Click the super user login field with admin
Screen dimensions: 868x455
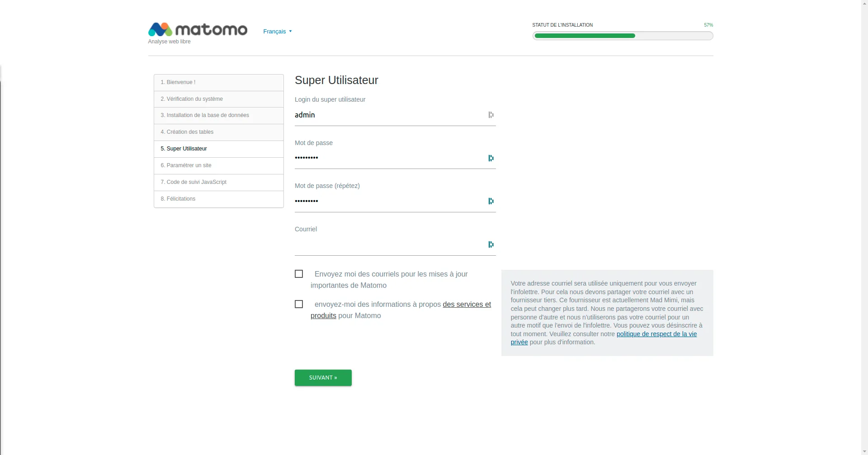[389, 115]
